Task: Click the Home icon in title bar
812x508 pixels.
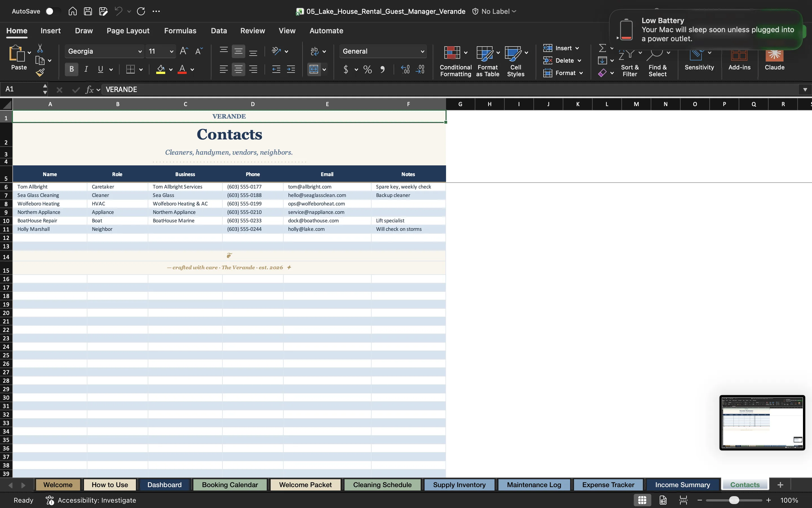Action: click(x=72, y=11)
